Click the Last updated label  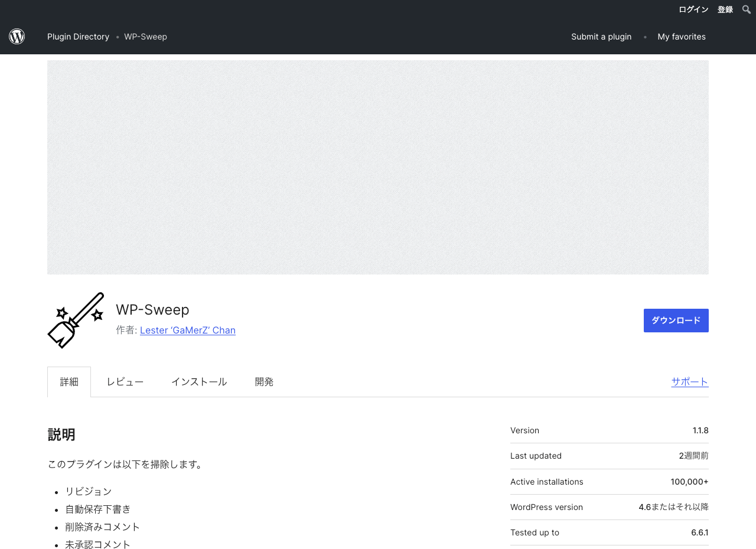point(536,456)
